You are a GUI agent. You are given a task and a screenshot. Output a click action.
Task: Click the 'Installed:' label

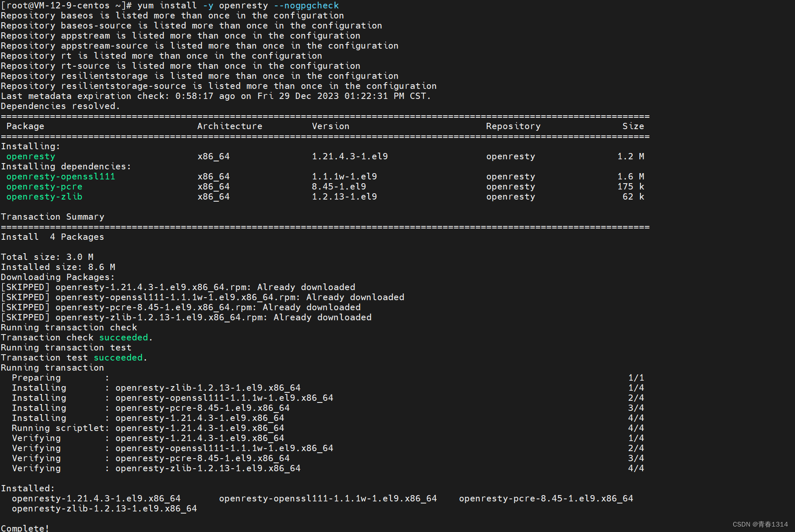coord(28,488)
